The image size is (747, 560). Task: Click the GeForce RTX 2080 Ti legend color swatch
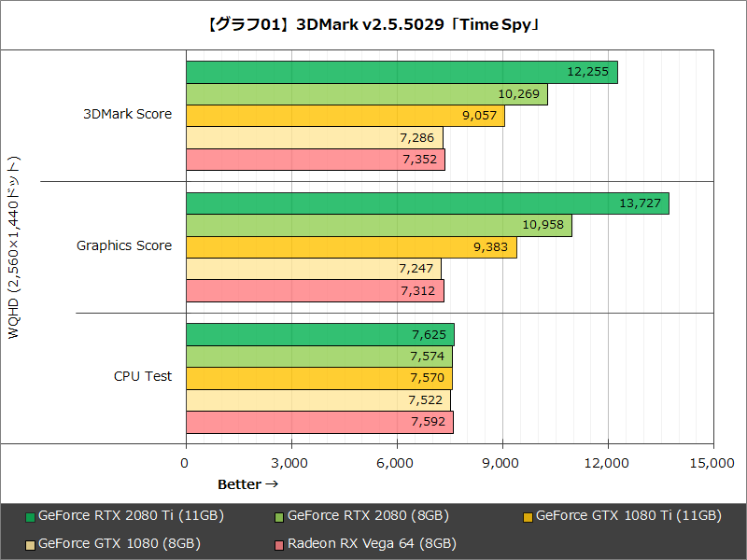pyautogui.click(x=32, y=515)
